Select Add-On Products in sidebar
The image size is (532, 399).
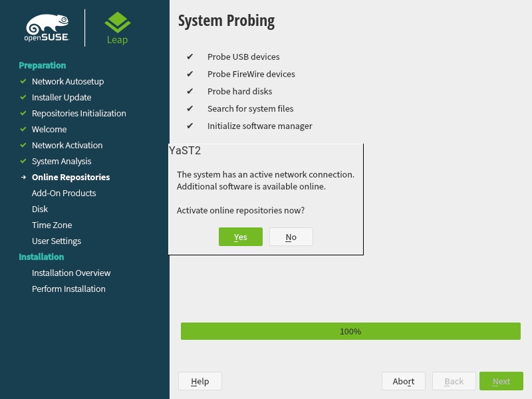(64, 193)
